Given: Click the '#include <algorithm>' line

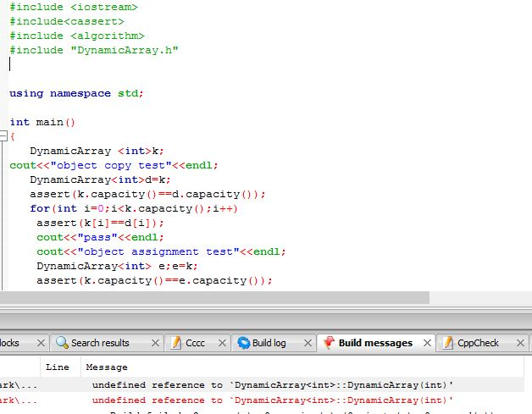Looking at the screenshot, I should coord(77,36).
